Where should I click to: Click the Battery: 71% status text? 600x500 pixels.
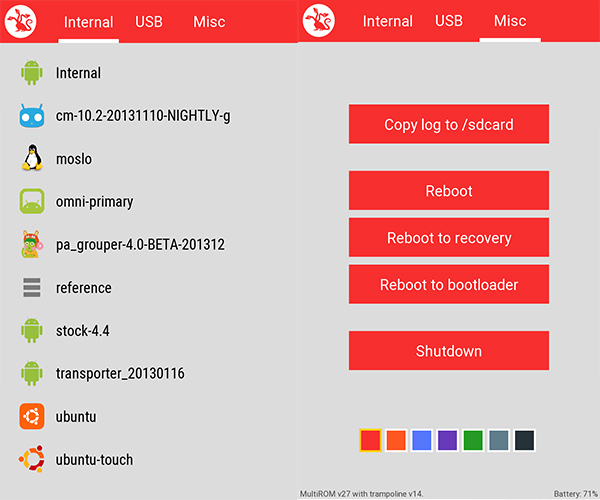[x=576, y=493]
